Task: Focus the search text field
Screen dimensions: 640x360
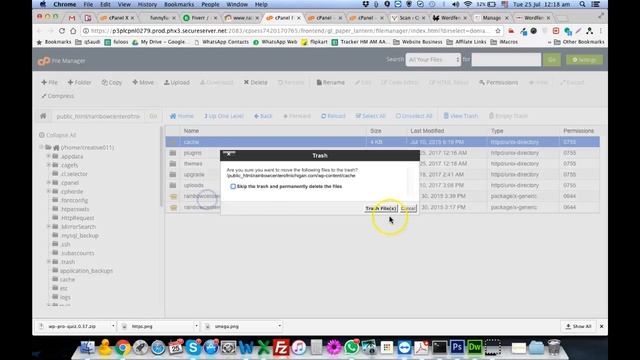Action: (506, 60)
